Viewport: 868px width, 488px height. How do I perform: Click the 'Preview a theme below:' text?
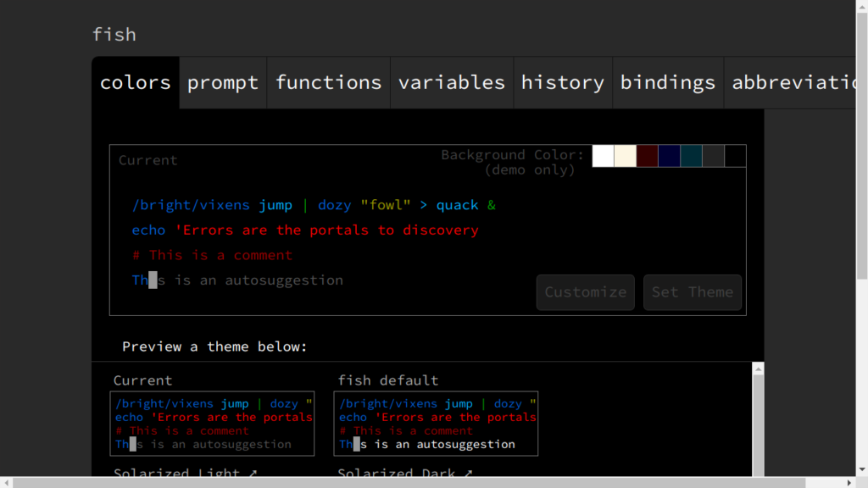pos(214,347)
